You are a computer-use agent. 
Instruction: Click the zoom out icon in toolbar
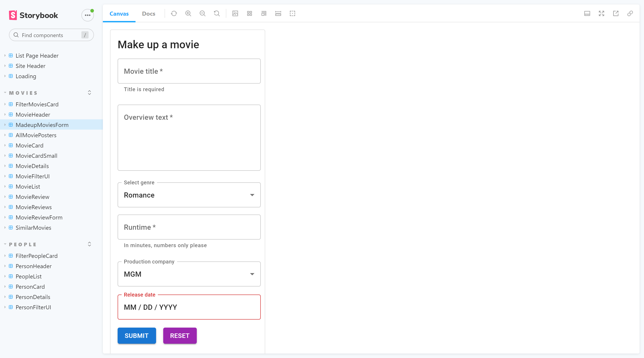(202, 13)
